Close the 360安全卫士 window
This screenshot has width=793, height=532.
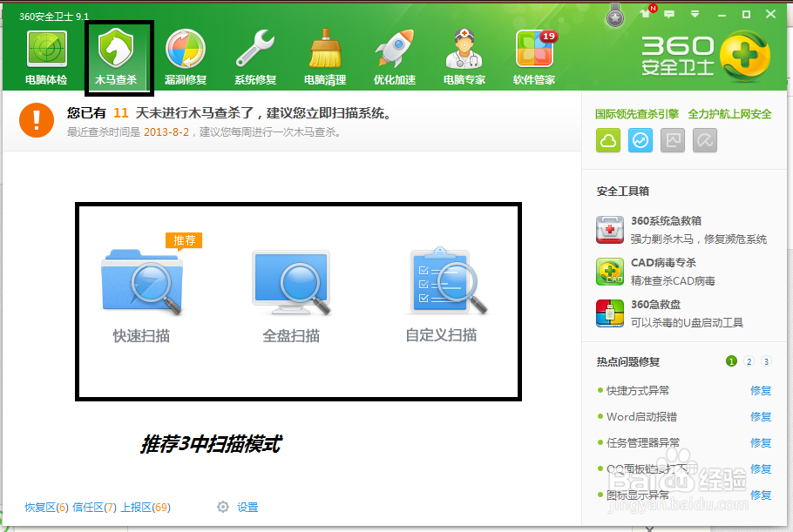pyautogui.click(x=770, y=14)
